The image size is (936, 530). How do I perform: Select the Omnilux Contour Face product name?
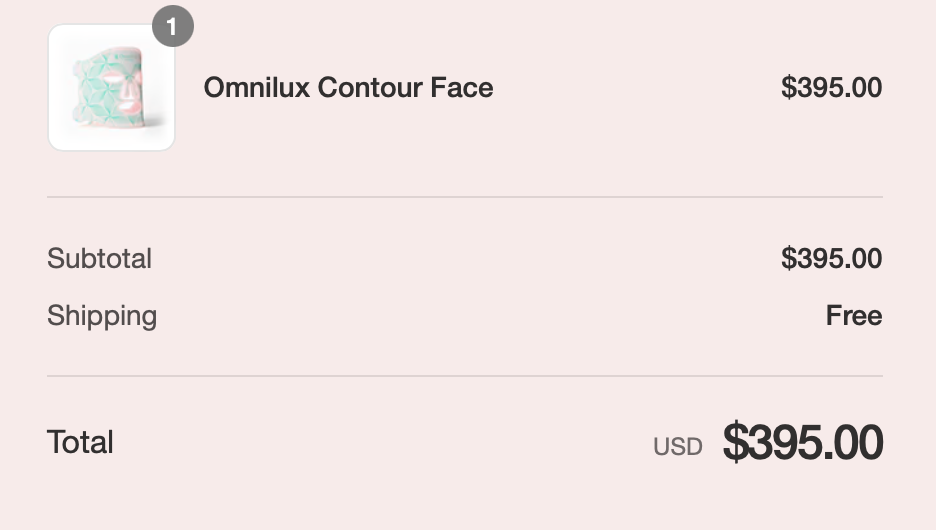[x=348, y=88]
